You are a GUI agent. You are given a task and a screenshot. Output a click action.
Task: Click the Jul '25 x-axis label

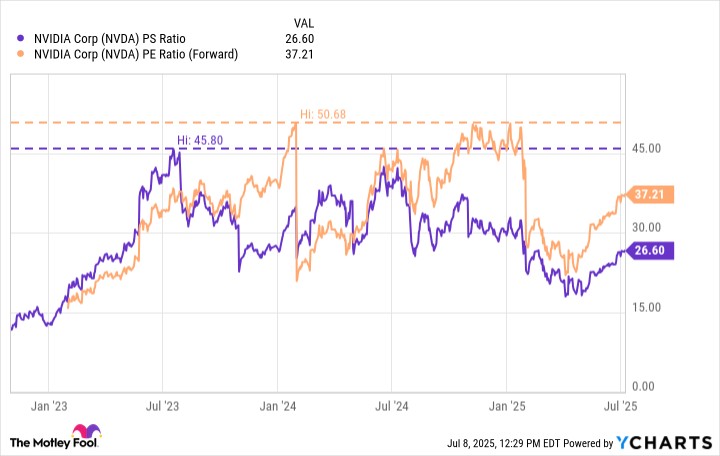pyautogui.click(x=621, y=406)
